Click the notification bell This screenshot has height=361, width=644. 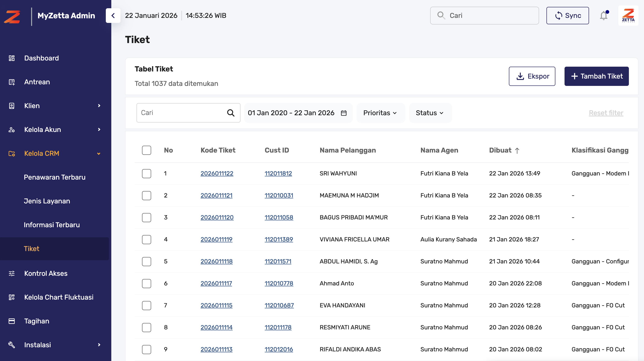(x=603, y=16)
